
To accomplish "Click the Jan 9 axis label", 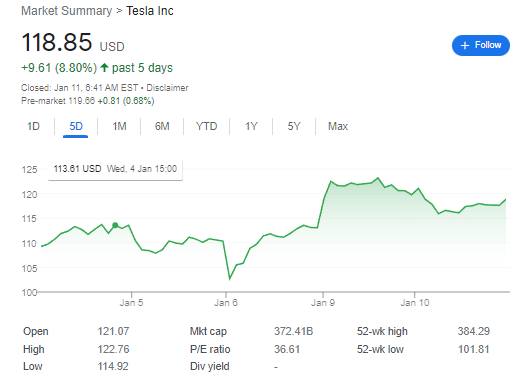I will [x=323, y=303].
